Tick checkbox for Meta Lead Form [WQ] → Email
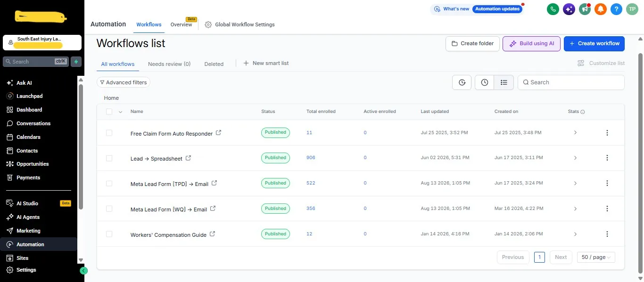The height and width of the screenshot is (282, 644). pyautogui.click(x=109, y=209)
